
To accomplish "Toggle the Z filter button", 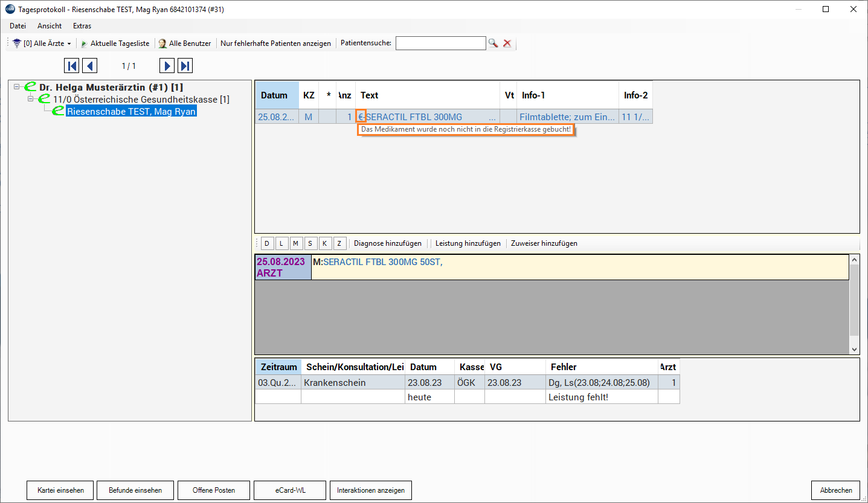I will coord(339,243).
